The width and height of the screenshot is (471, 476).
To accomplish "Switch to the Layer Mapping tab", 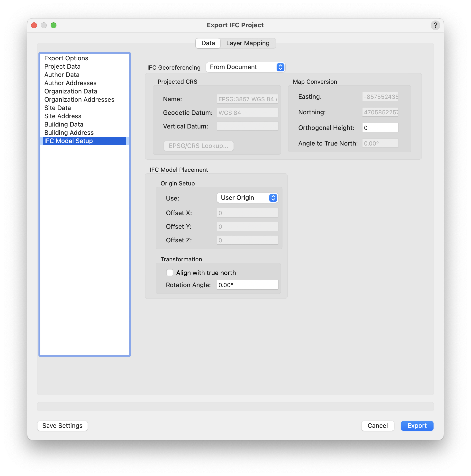I will pos(248,43).
